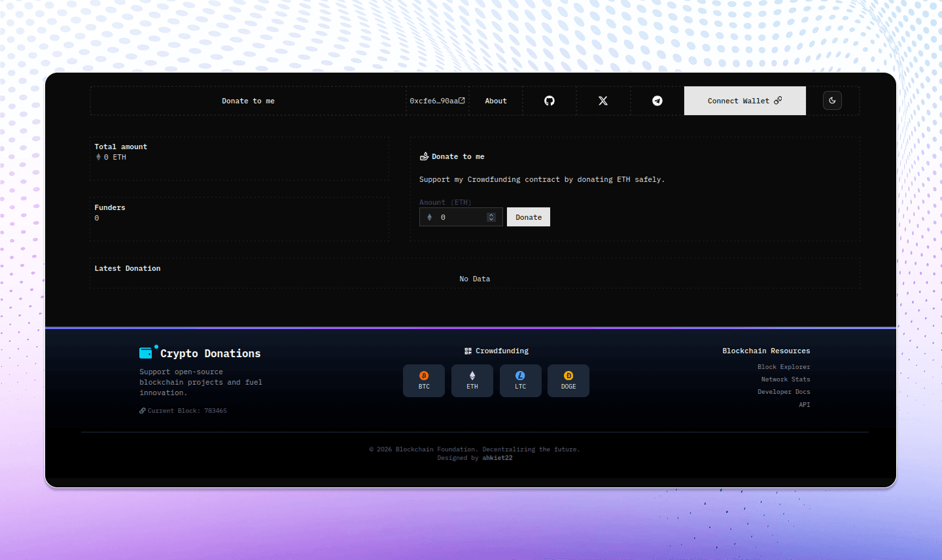Click the Connect Wallet button
Viewport: 942px width, 560px height.
(x=745, y=101)
